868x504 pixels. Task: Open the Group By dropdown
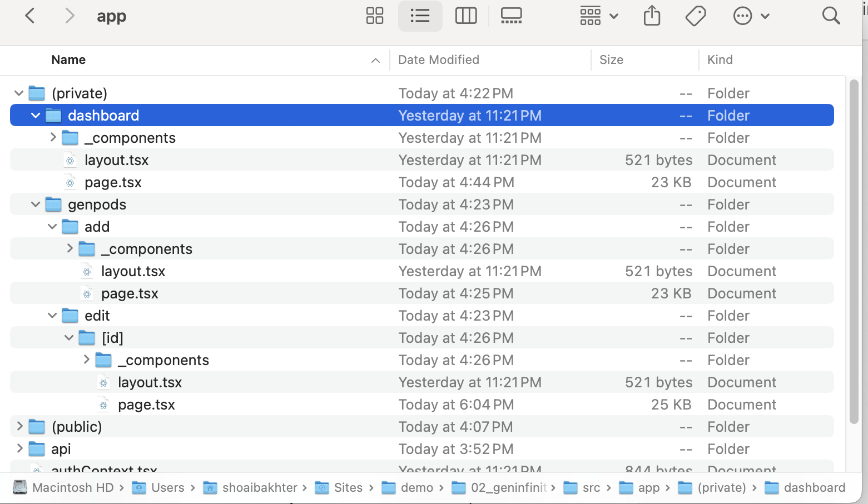pos(598,16)
